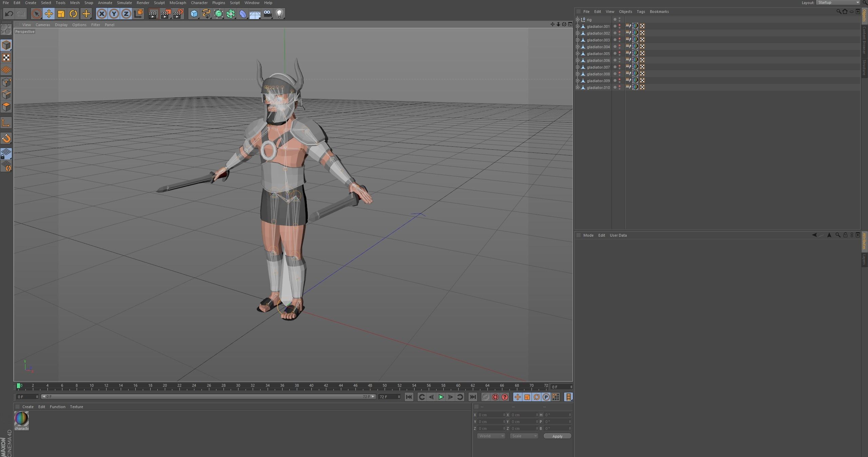Toggle the Z axis lock
This screenshot has width=868, height=457.
click(126, 14)
